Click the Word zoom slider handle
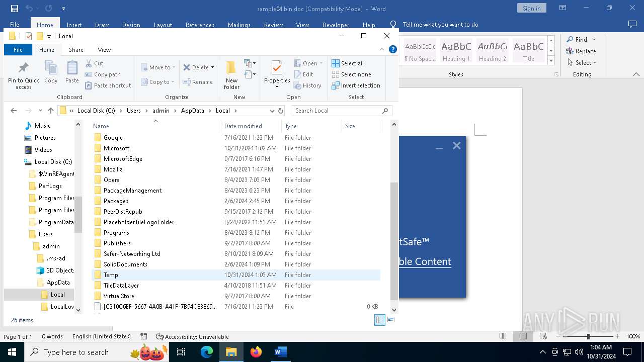The image size is (644, 362). (x=588, y=336)
